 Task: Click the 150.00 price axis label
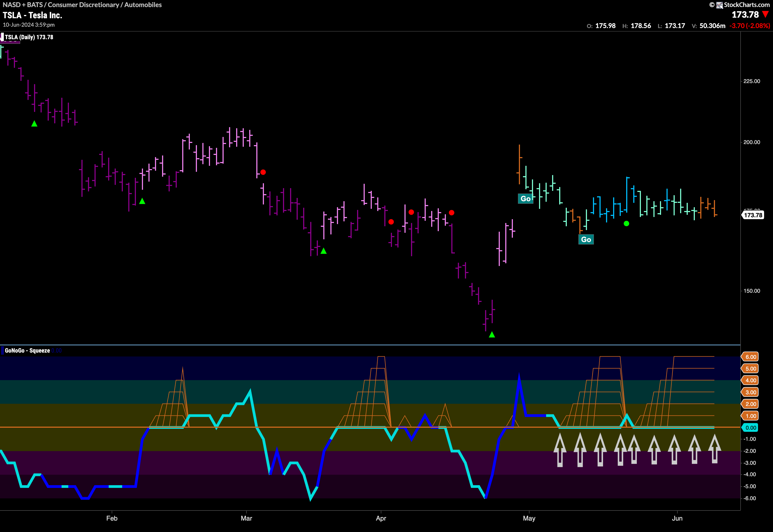[x=752, y=291]
